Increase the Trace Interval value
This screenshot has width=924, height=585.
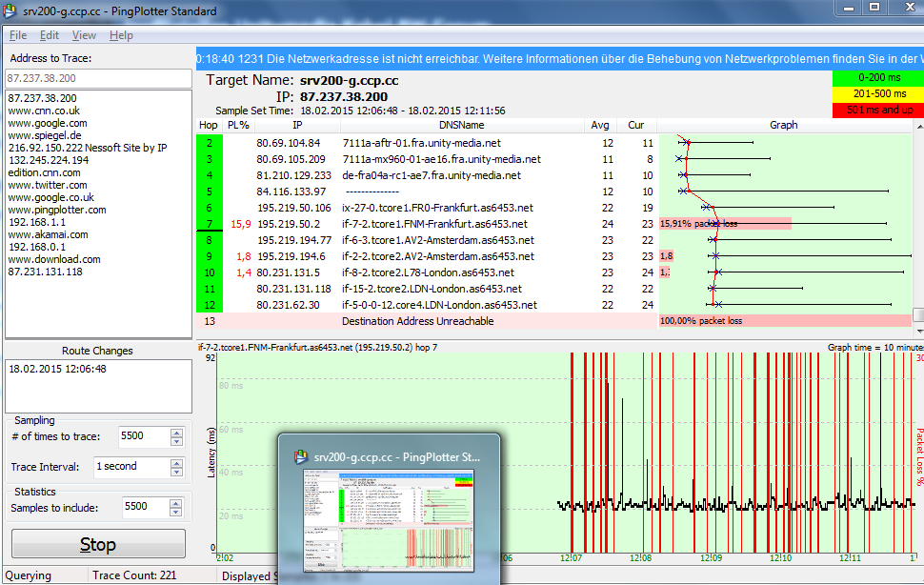pyautogui.click(x=176, y=462)
